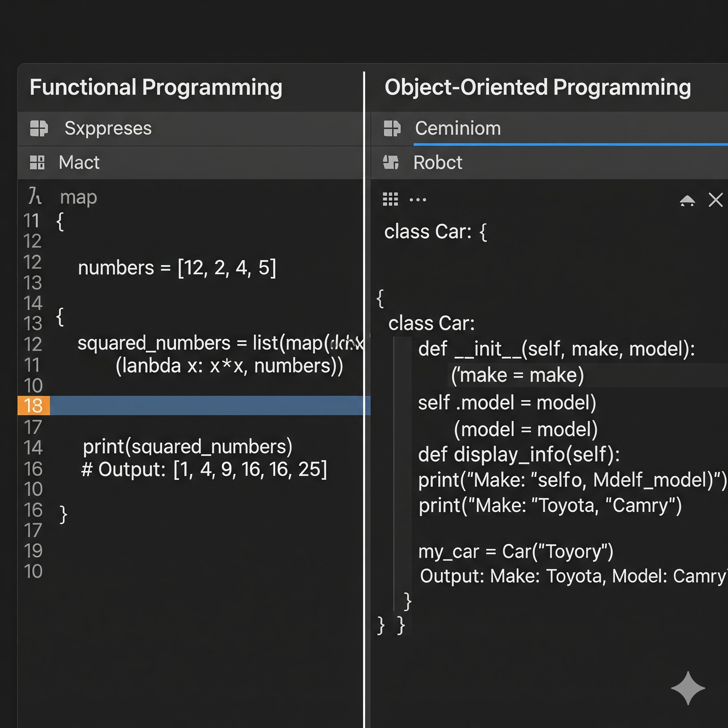Click the icon beside Sxppreses tab

pyautogui.click(x=38, y=128)
